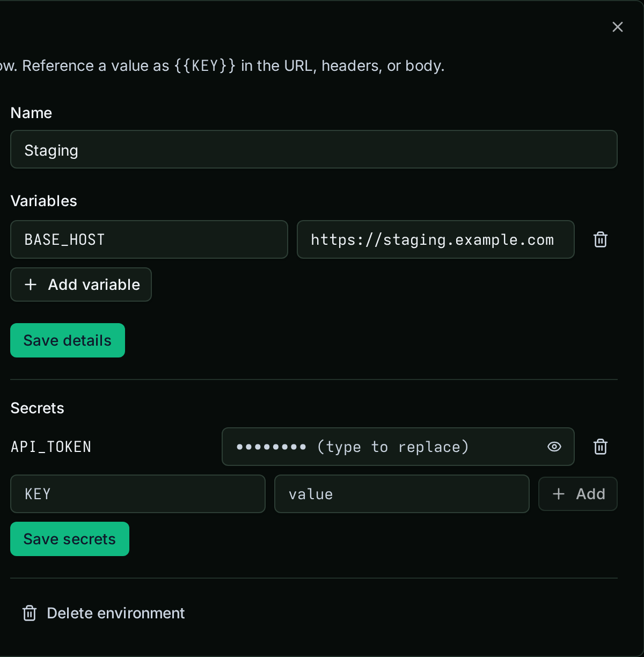Add the new secret entry

[578, 494]
